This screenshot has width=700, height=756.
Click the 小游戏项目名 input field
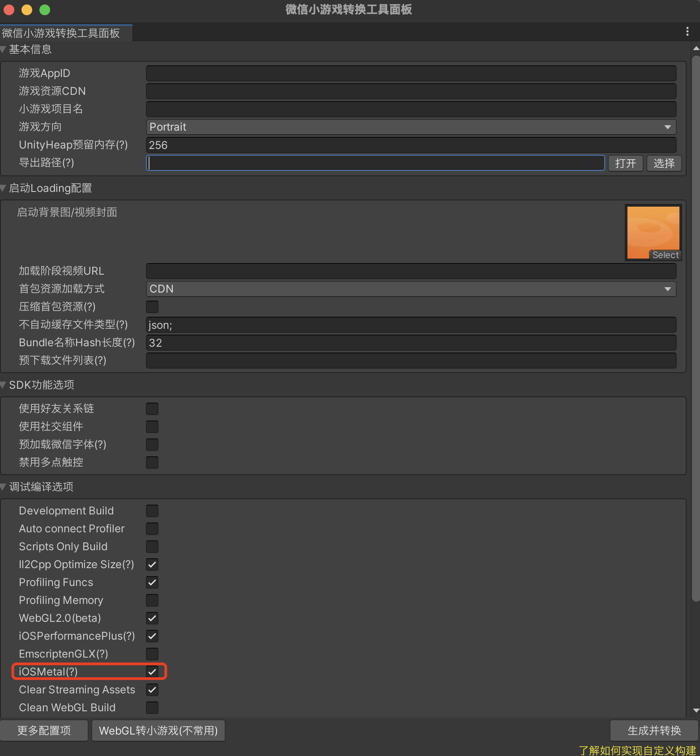pos(411,109)
